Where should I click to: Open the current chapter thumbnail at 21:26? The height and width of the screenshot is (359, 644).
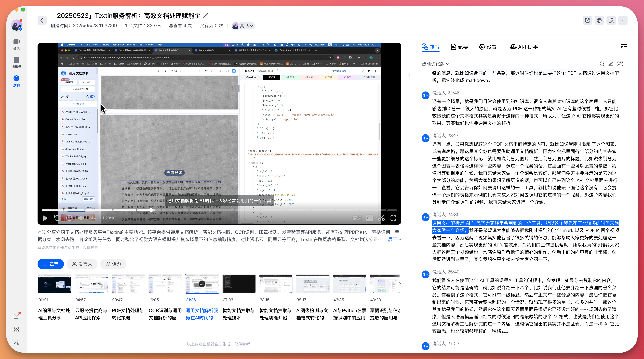tap(202, 284)
